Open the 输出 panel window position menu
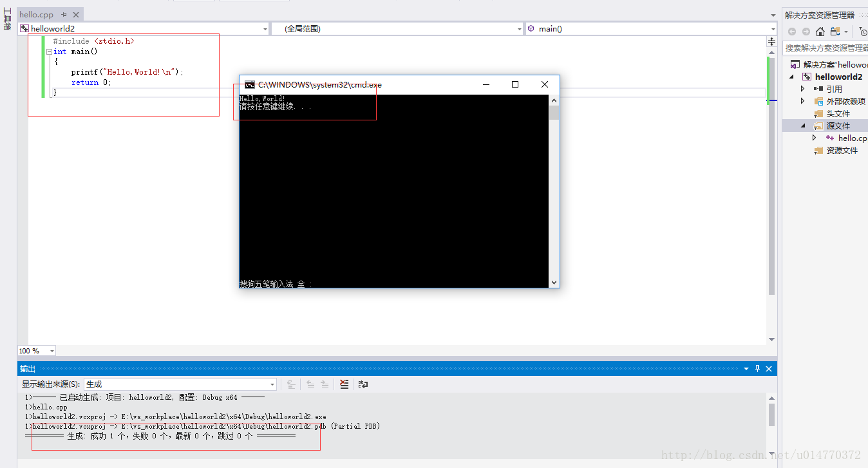The image size is (868, 468). pyautogui.click(x=746, y=369)
